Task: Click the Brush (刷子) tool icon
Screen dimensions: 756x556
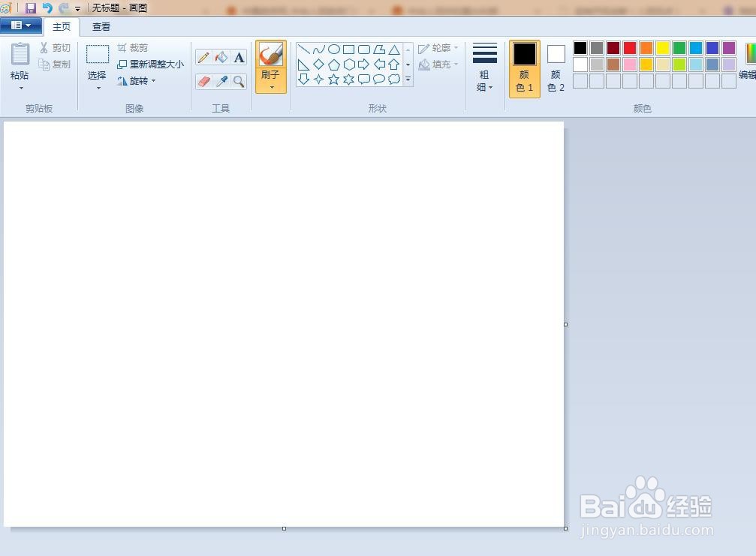Action: coord(270,55)
